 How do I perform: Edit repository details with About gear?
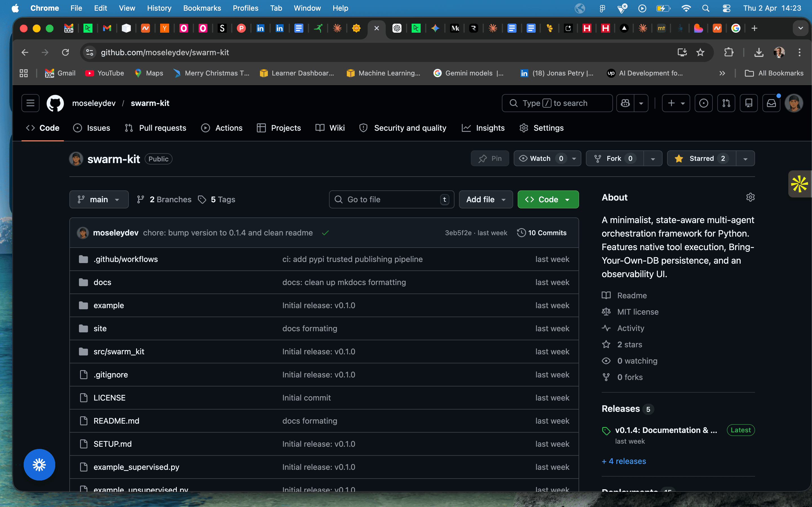coord(750,197)
